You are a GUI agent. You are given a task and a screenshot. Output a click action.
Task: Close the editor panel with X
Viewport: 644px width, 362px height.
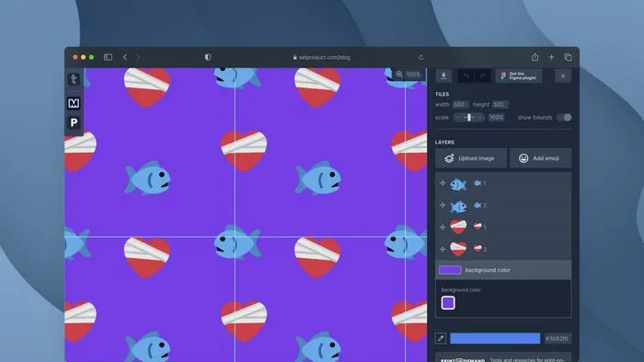pyautogui.click(x=563, y=76)
